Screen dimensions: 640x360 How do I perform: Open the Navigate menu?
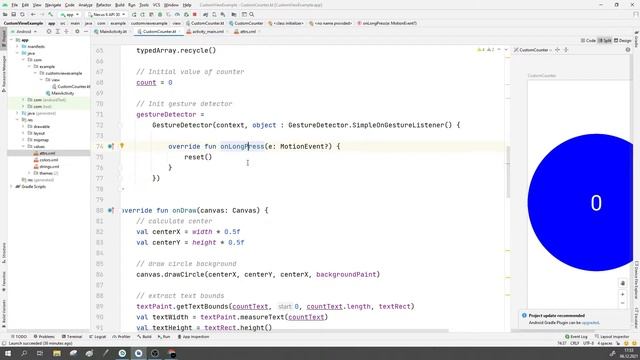point(53,5)
